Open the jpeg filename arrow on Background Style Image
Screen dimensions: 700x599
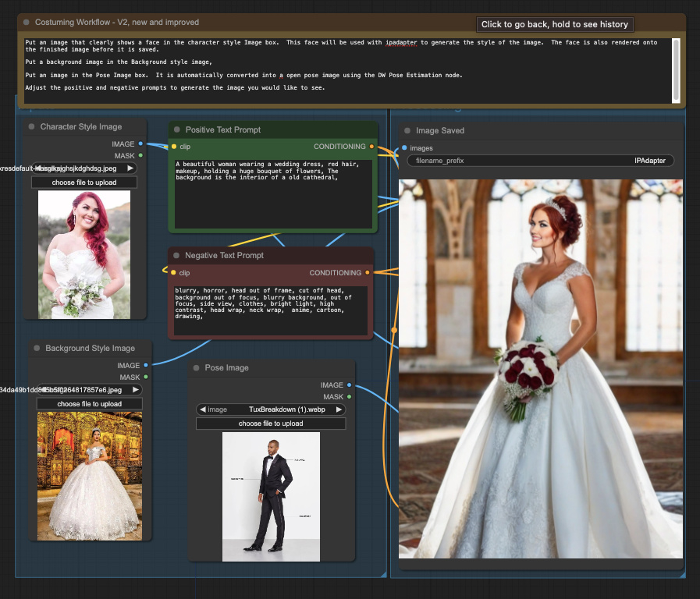tap(136, 388)
